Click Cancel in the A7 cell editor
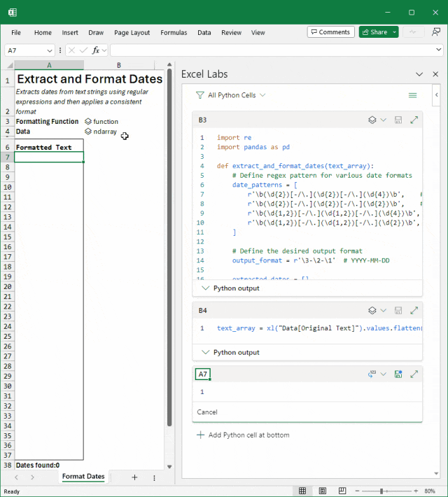The width and height of the screenshot is (448, 497). click(x=207, y=412)
